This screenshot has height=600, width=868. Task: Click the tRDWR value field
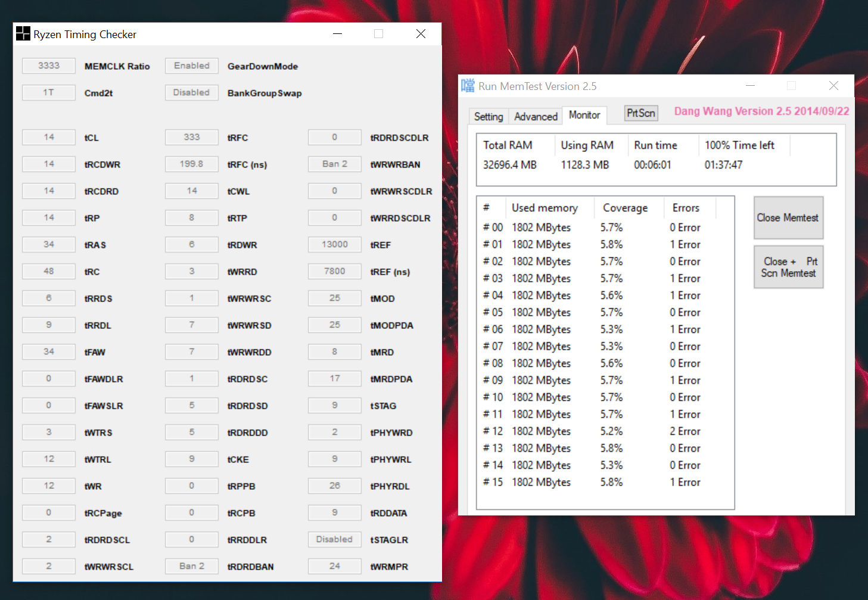[192, 244]
